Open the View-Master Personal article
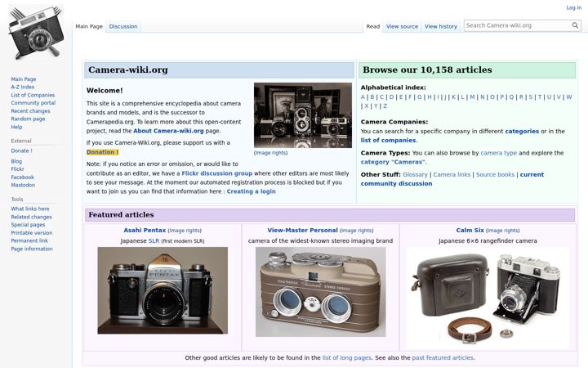 (302, 230)
